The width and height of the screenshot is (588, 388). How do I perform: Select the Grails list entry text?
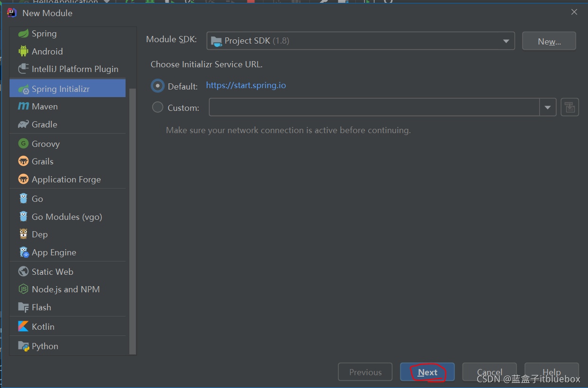[43, 162]
